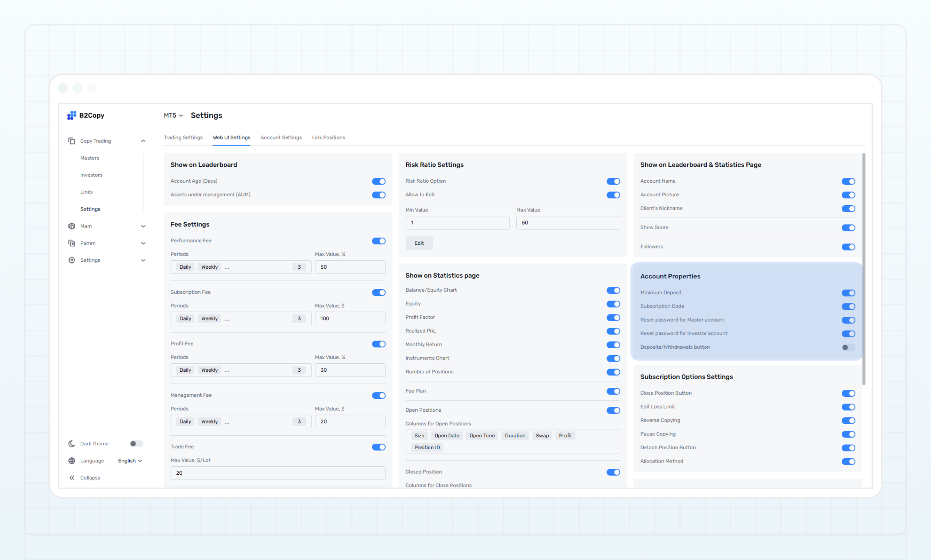
Task: Turn on the Dark Theme switch
Action: 136,444
